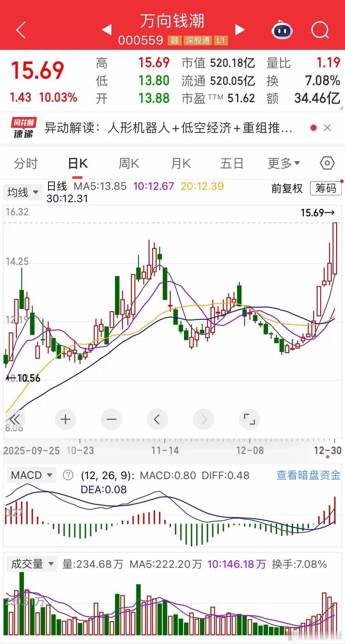This screenshot has width=345, height=644.
Task: Zoom out chart with minus button
Action: click(x=111, y=419)
